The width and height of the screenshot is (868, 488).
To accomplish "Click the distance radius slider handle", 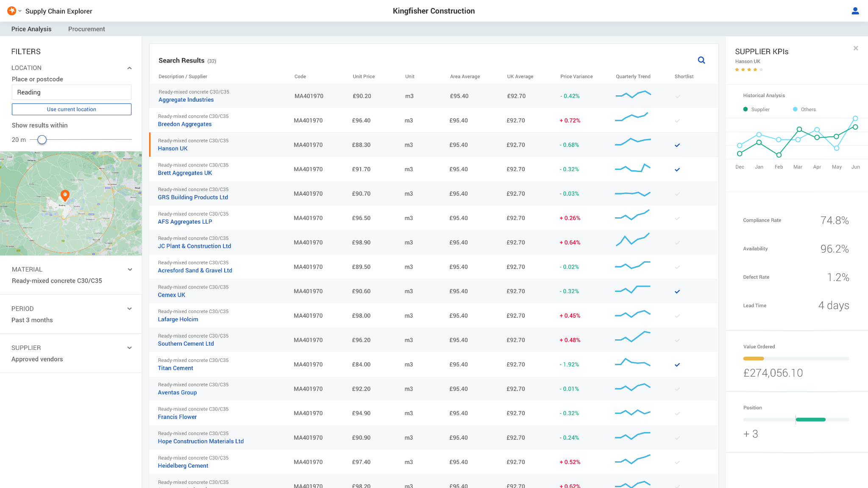I will pos(42,139).
